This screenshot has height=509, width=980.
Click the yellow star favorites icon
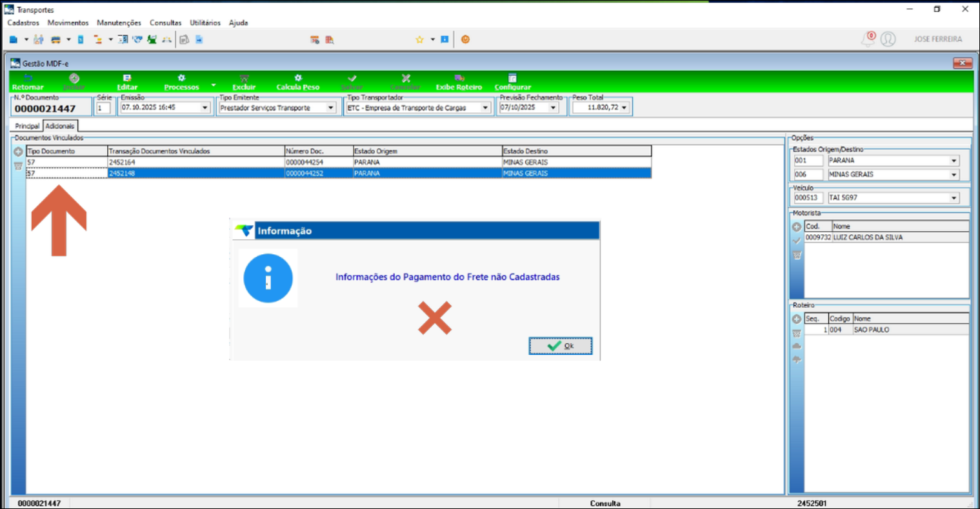(x=419, y=39)
